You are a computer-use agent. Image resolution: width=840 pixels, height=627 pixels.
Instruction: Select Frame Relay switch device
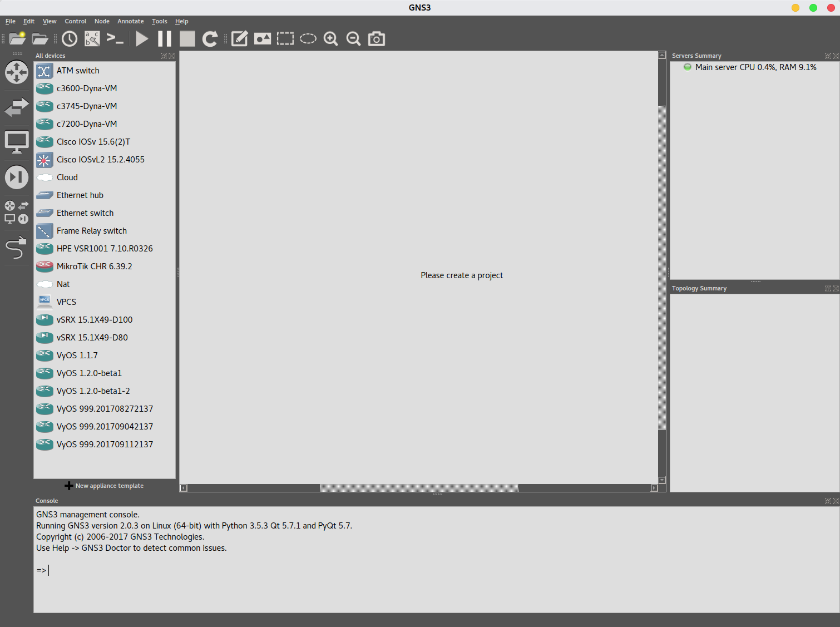tap(105, 231)
